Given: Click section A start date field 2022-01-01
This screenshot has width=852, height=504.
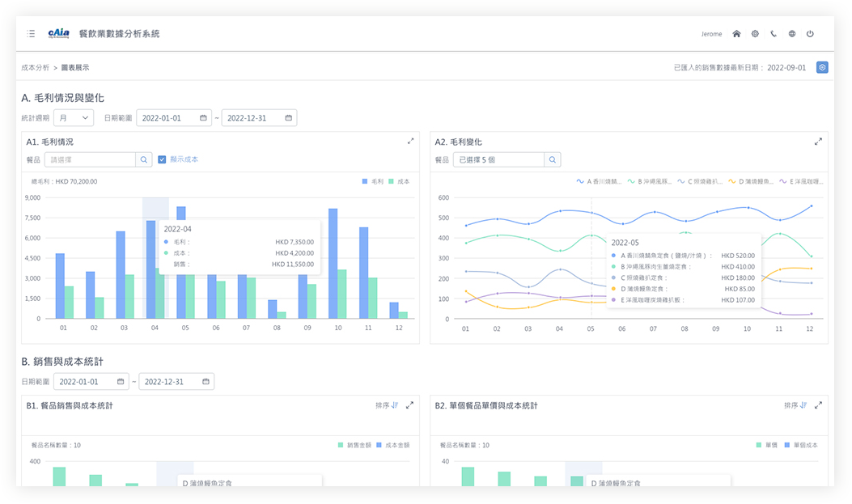Looking at the screenshot, I should tap(173, 118).
